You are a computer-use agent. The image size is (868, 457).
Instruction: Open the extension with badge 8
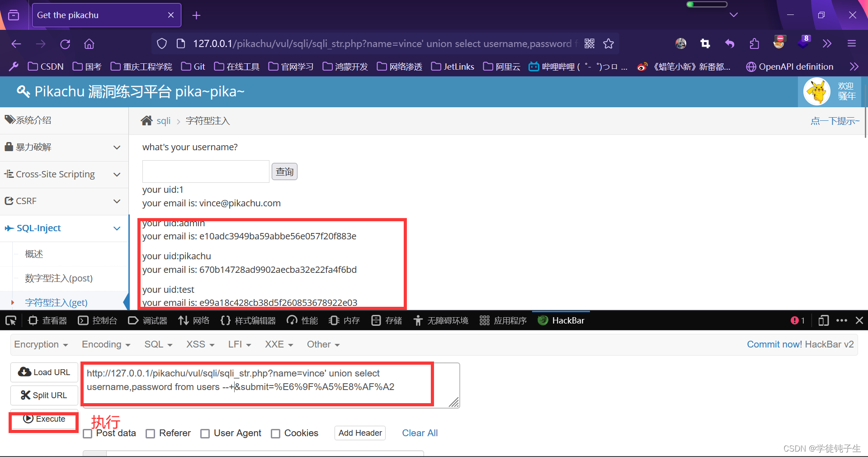pyautogui.click(x=803, y=42)
